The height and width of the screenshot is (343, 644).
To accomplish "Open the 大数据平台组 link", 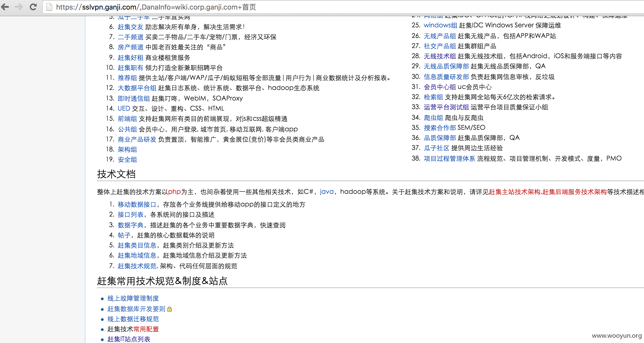I will (137, 88).
